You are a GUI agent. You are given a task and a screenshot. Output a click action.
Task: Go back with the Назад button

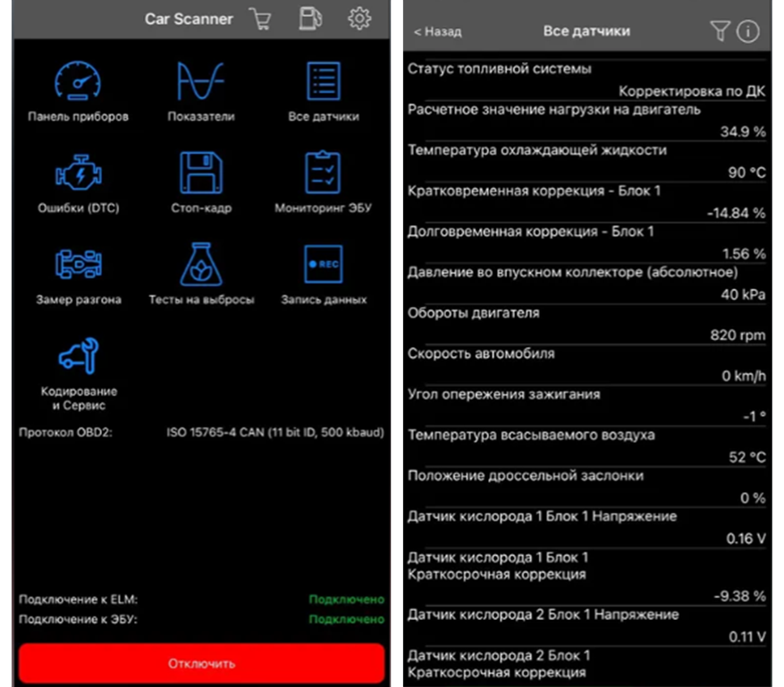pos(437,31)
